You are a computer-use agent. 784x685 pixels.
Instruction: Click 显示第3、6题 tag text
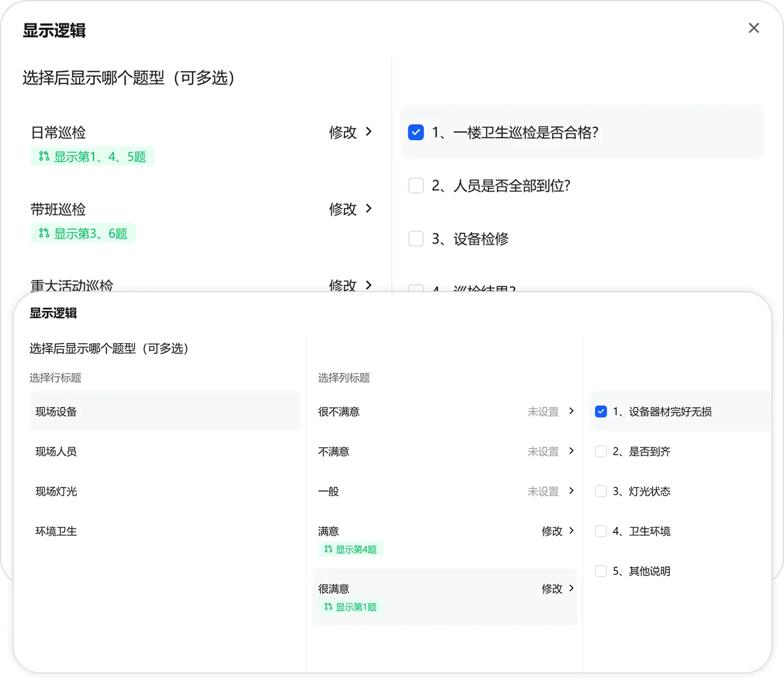91,233
